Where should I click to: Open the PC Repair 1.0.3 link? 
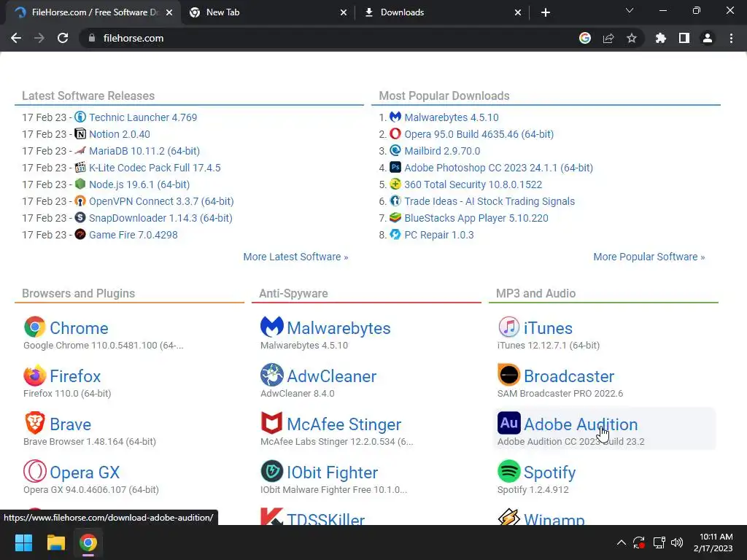click(439, 235)
